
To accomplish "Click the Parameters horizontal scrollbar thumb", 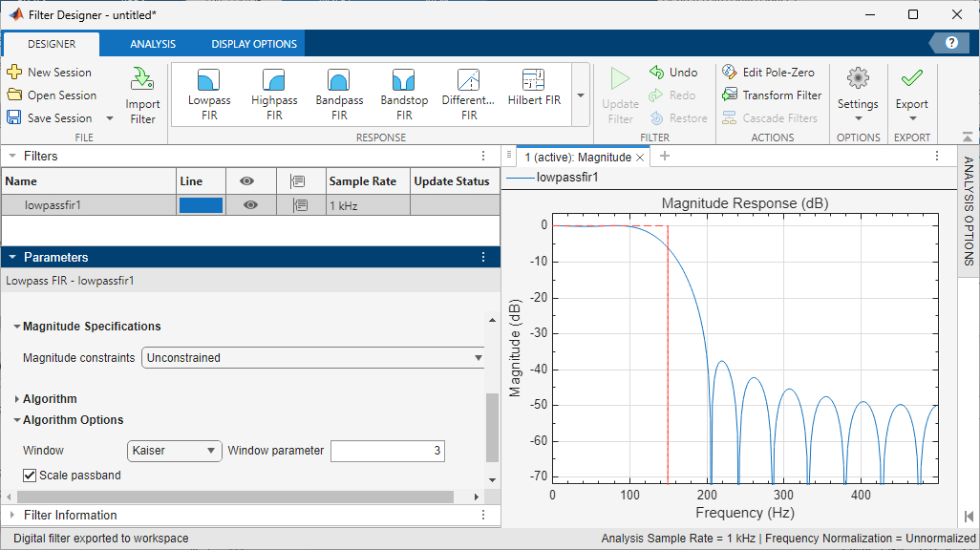I will point(236,497).
